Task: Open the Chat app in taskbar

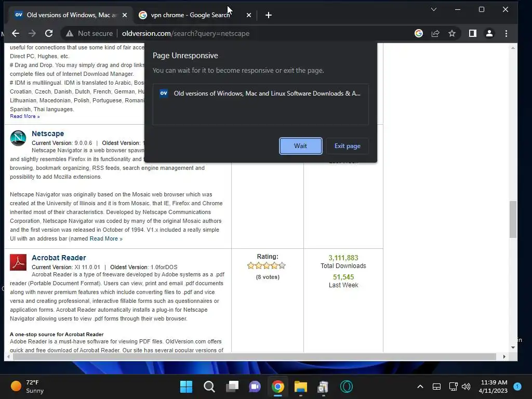Action: (x=255, y=387)
